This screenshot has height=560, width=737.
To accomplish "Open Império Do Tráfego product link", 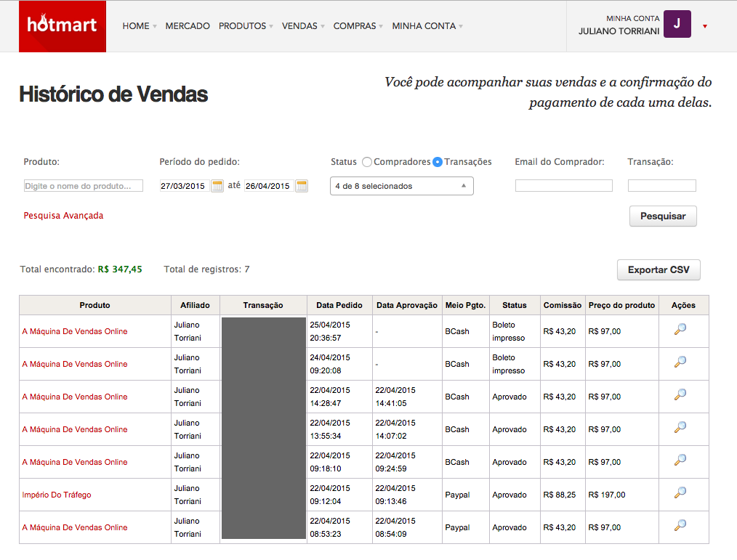I will click(57, 495).
